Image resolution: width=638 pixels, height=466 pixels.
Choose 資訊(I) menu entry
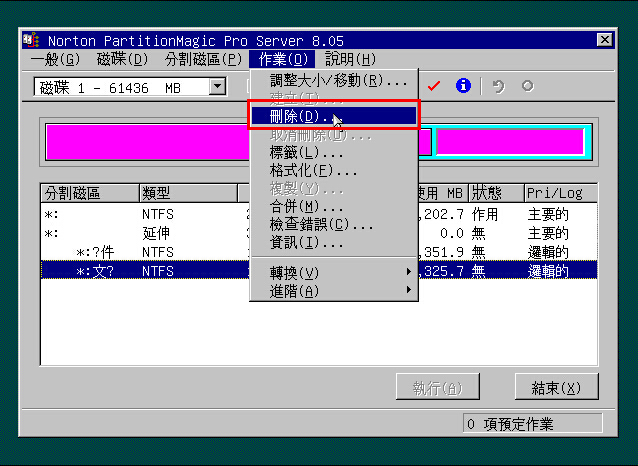(x=334, y=243)
